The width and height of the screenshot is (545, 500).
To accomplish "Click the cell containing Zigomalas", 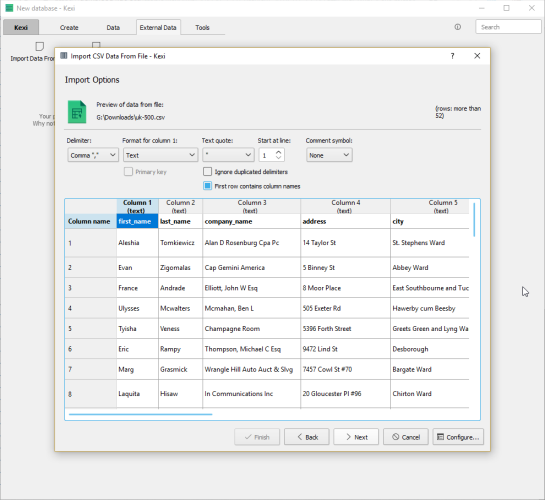I will coord(180,268).
